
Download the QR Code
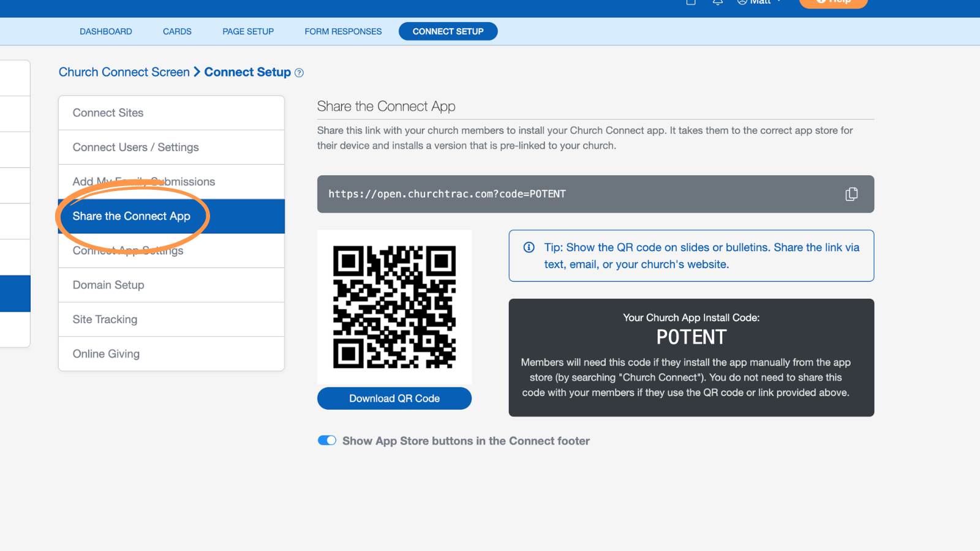tap(394, 399)
